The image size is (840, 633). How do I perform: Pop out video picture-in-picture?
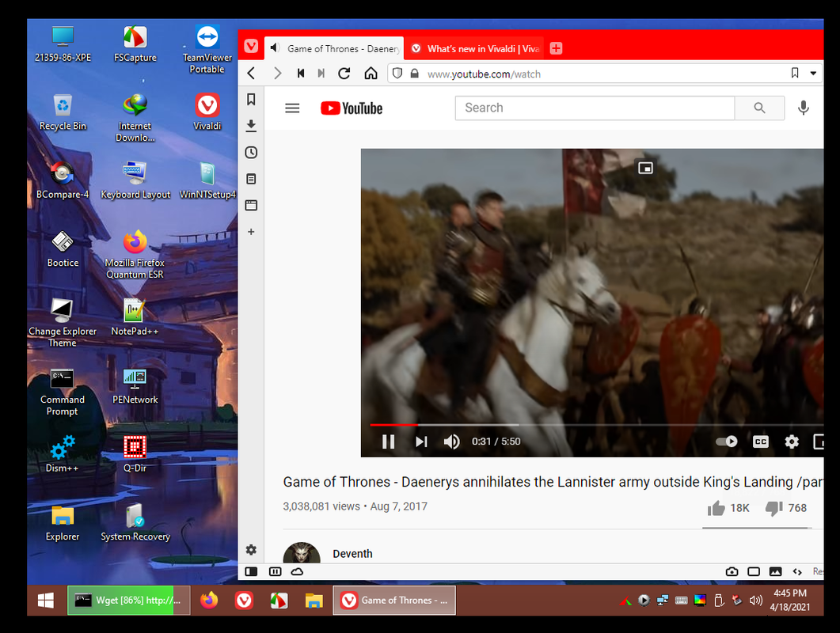click(645, 169)
